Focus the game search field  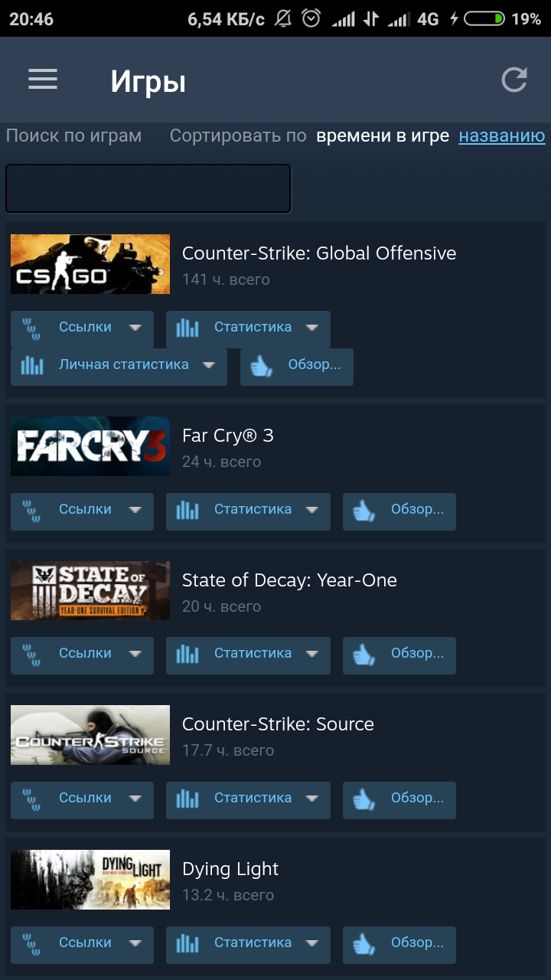(x=148, y=188)
